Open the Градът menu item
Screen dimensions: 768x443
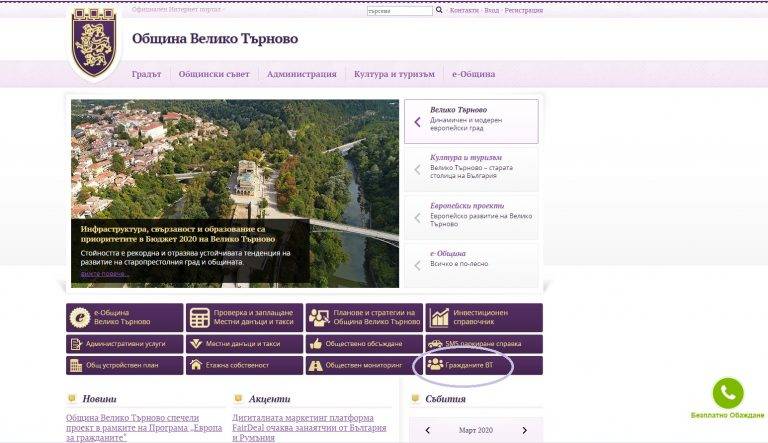pos(146,74)
